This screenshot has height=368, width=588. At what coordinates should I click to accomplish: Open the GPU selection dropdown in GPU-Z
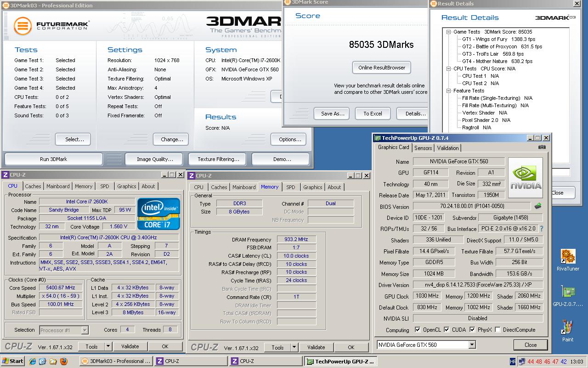pyautogui.click(x=472, y=345)
